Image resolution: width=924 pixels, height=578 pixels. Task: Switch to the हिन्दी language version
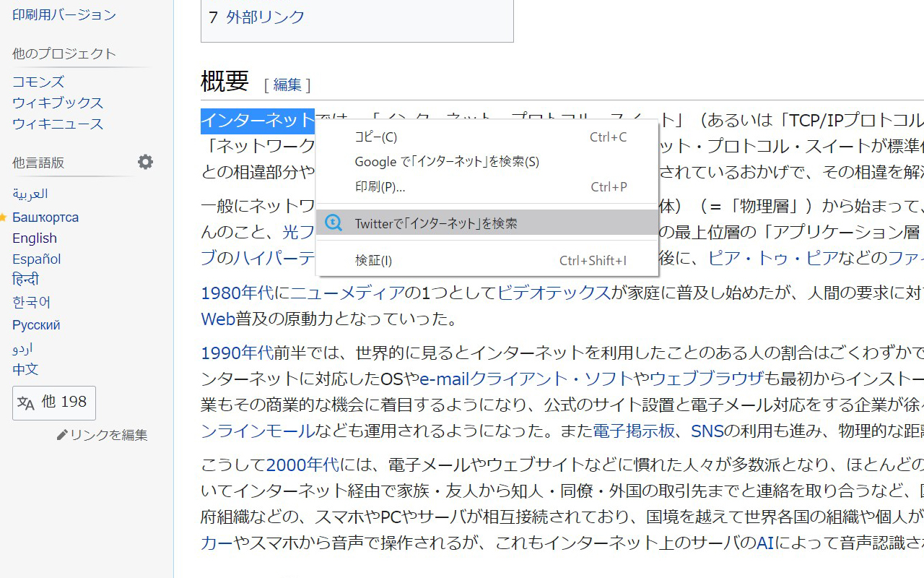click(x=25, y=280)
